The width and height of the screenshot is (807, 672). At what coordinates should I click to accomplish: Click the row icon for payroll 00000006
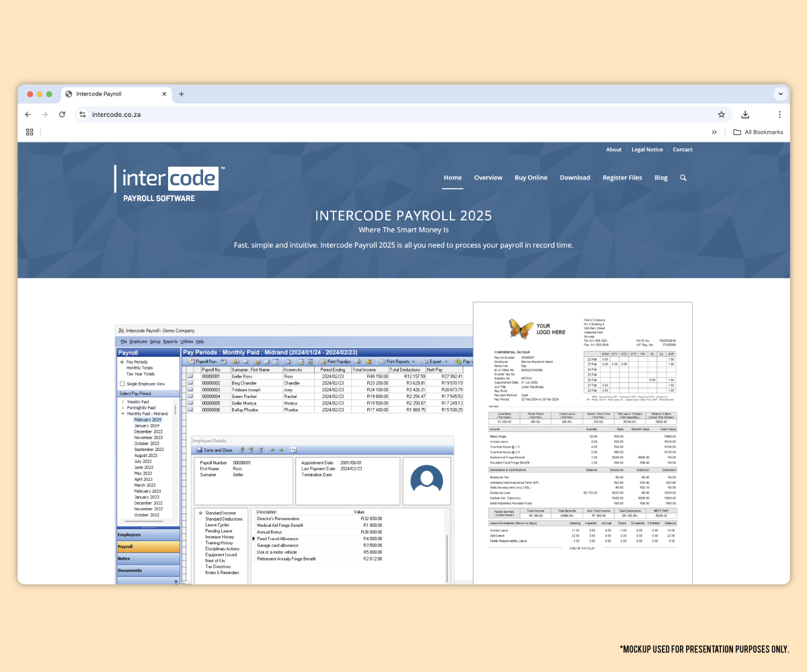coord(190,409)
